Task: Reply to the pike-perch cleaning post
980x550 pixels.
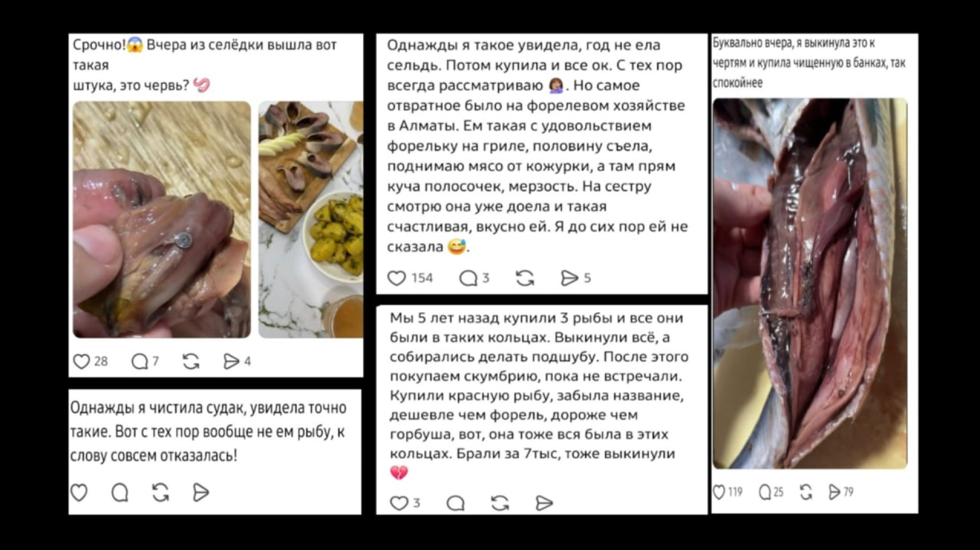Action: click(120, 492)
